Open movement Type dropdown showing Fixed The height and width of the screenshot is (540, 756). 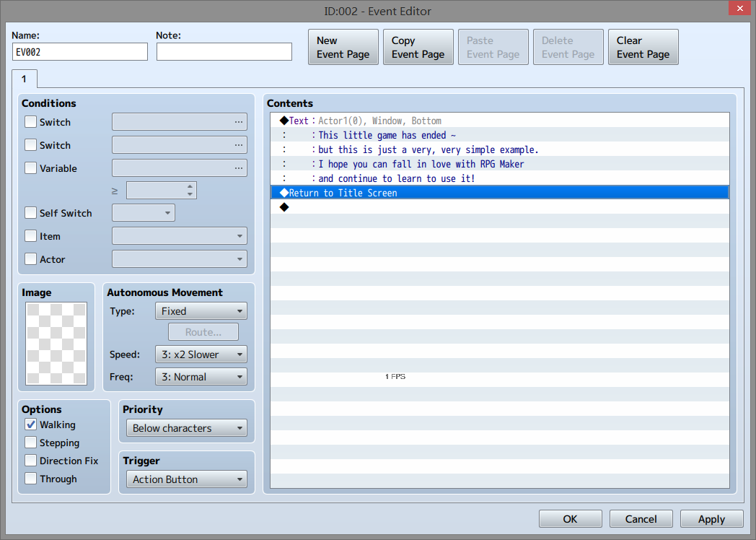(x=201, y=311)
